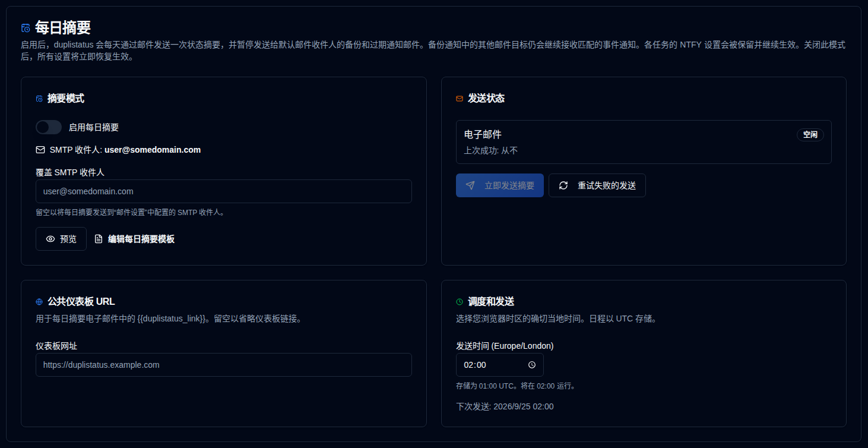Image resolution: width=868 pixels, height=448 pixels.
Task: Click the 存储为 01:00 UTC hint text
Action: [x=516, y=386]
